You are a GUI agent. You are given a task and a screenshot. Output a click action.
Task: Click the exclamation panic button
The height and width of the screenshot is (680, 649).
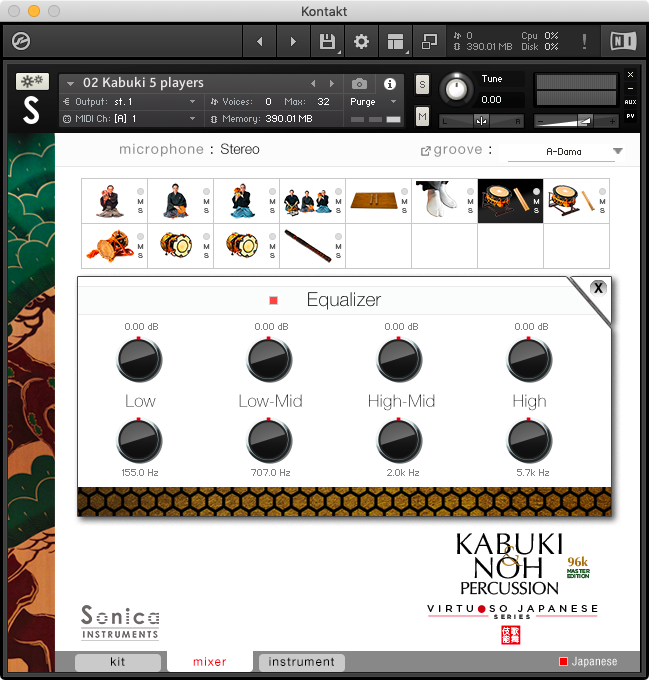click(584, 41)
